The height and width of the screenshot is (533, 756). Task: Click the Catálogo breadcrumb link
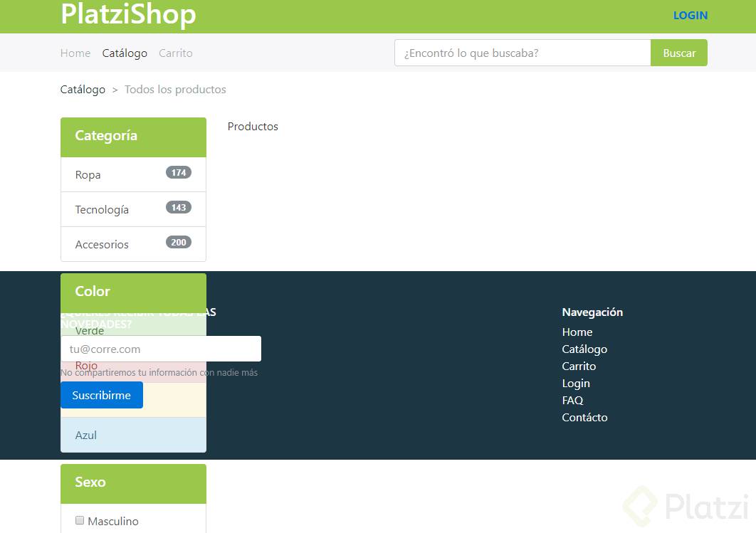tap(83, 90)
